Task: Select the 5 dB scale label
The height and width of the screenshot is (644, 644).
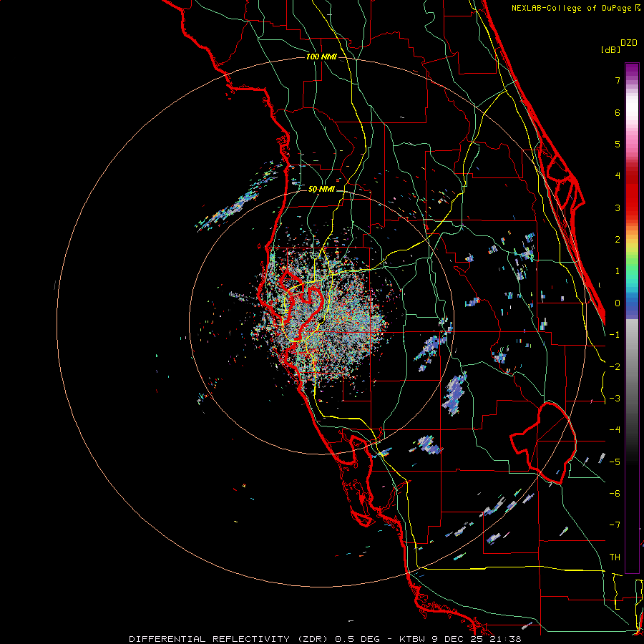Action: [x=618, y=144]
